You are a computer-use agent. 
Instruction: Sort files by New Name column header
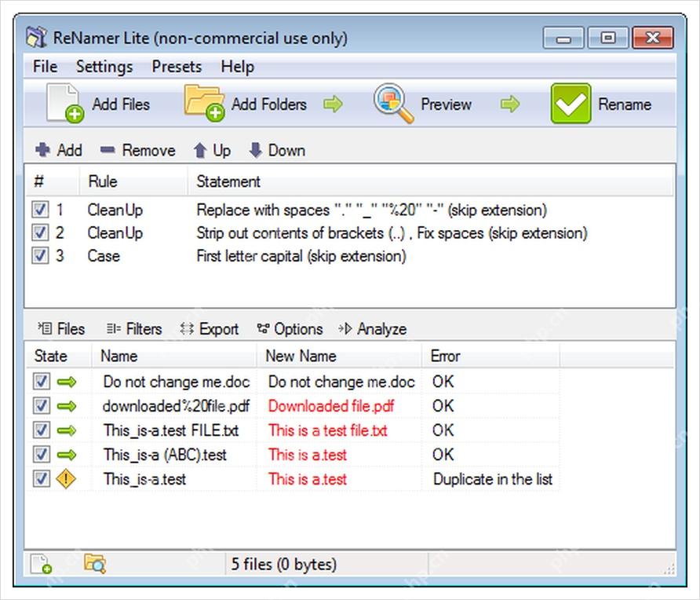coord(339,356)
